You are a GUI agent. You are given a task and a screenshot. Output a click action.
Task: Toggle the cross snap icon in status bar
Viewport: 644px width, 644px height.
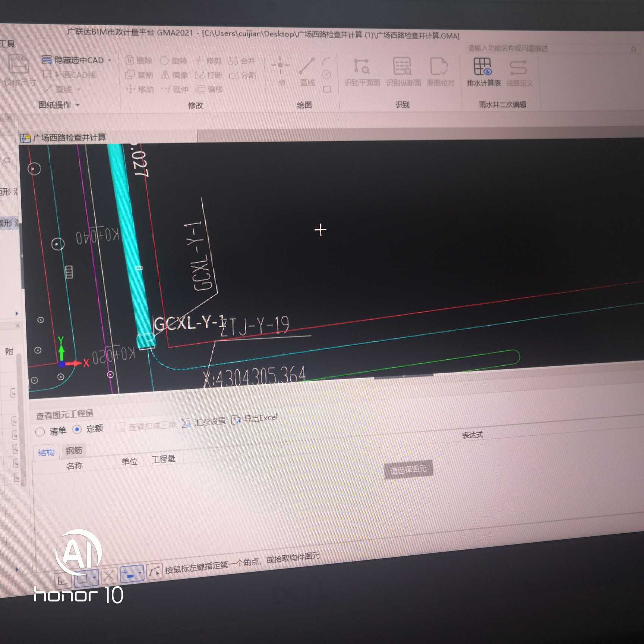[x=109, y=576]
